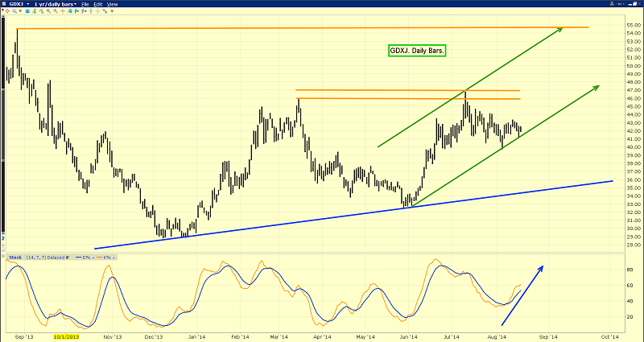644x342 pixels.
Task: Restore the chart window using the maximize button
Action: point(634,4)
